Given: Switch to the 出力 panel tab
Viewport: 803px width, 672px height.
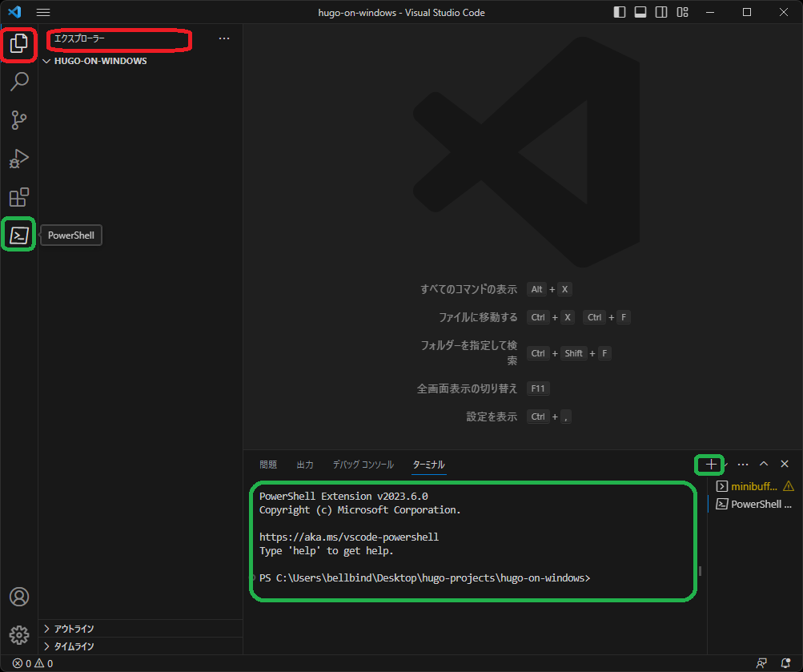Looking at the screenshot, I should click(305, 465).
